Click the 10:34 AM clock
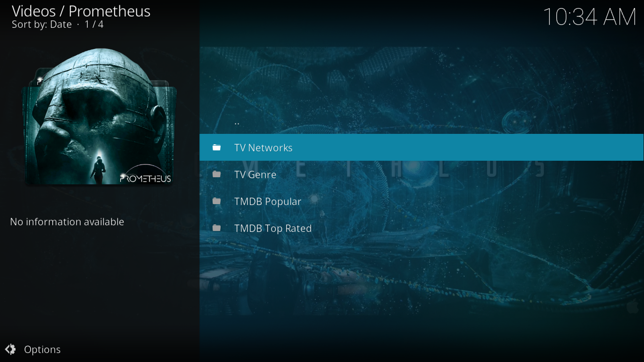 (x=590, y=17)
